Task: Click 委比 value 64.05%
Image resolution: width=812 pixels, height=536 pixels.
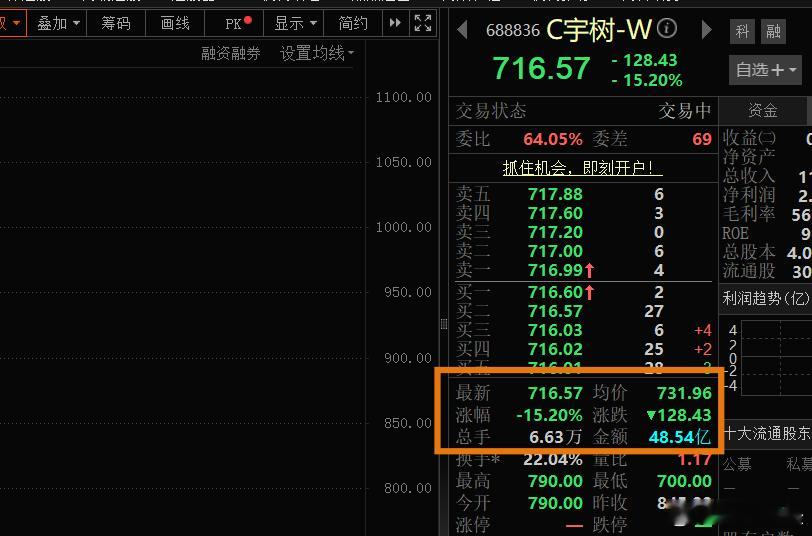Action: 553,139
